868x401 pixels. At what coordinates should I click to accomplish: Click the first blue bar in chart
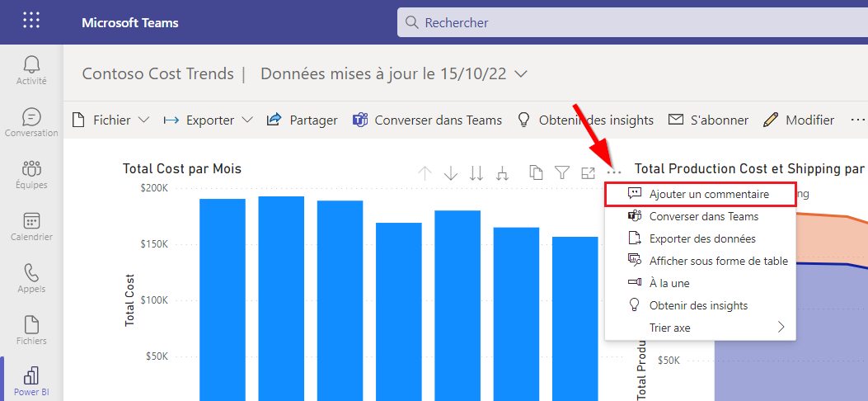(223, 300)
